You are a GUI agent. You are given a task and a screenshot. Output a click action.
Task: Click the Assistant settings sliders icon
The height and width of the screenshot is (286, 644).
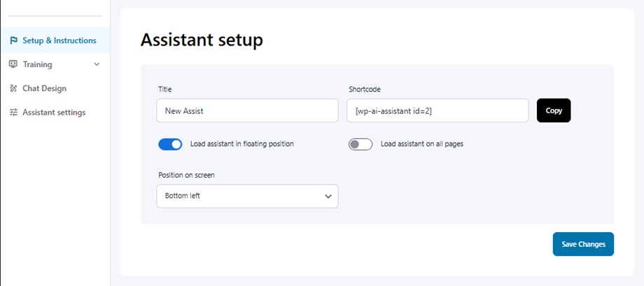(13, 112)
